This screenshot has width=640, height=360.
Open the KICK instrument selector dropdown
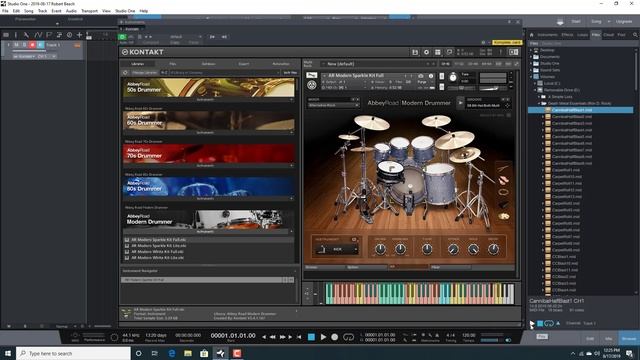tap(336, 249)
